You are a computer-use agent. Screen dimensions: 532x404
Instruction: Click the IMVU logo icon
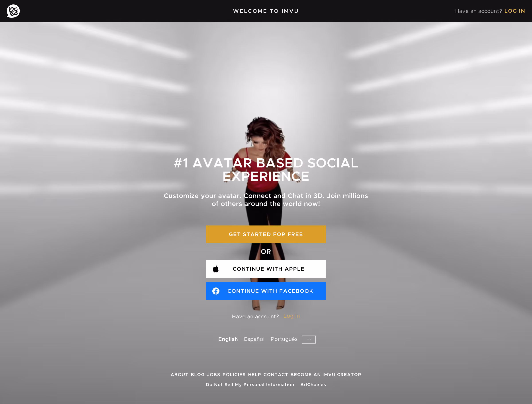pyautogui.click(x=13, y=11)
